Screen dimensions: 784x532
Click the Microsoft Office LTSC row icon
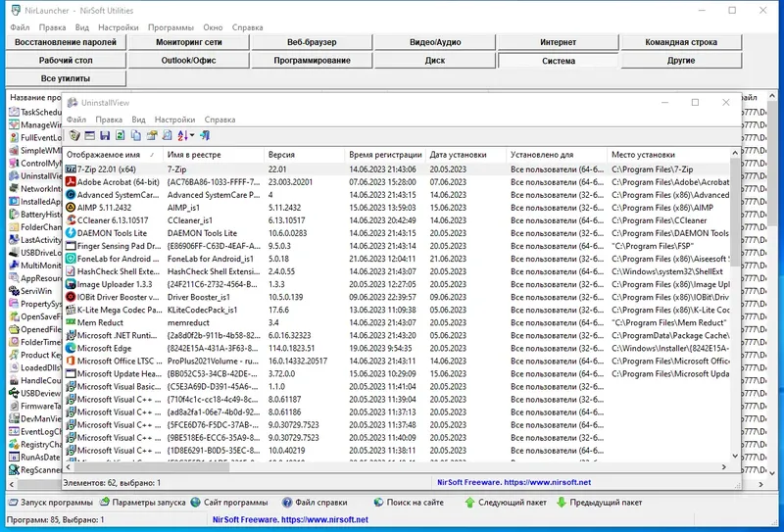[71, 361]
